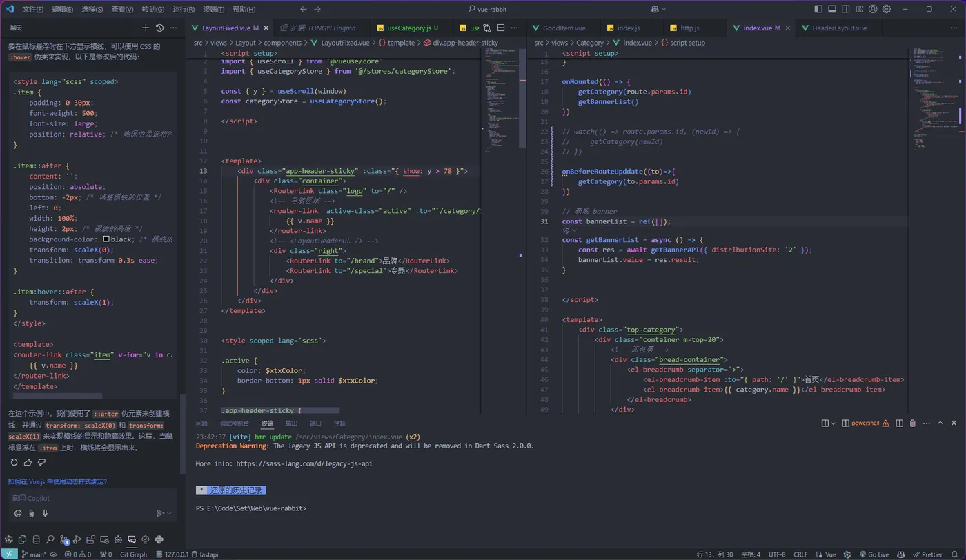The height and width of the screenshot is (560, 966).
Task: Kill the terminal with trash icon
Action: coord(913,423)
